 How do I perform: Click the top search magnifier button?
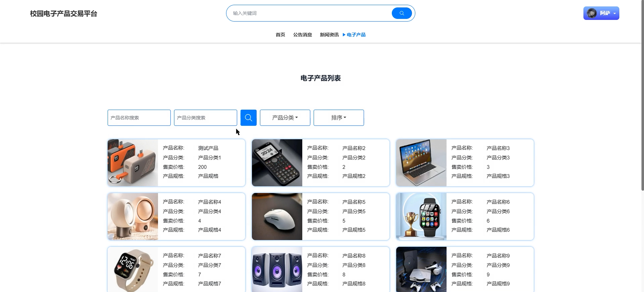[x=402, y=13]
